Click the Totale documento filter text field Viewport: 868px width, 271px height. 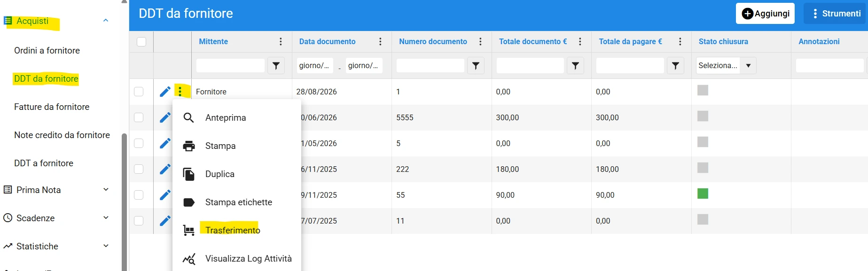[x=530, y=66]
